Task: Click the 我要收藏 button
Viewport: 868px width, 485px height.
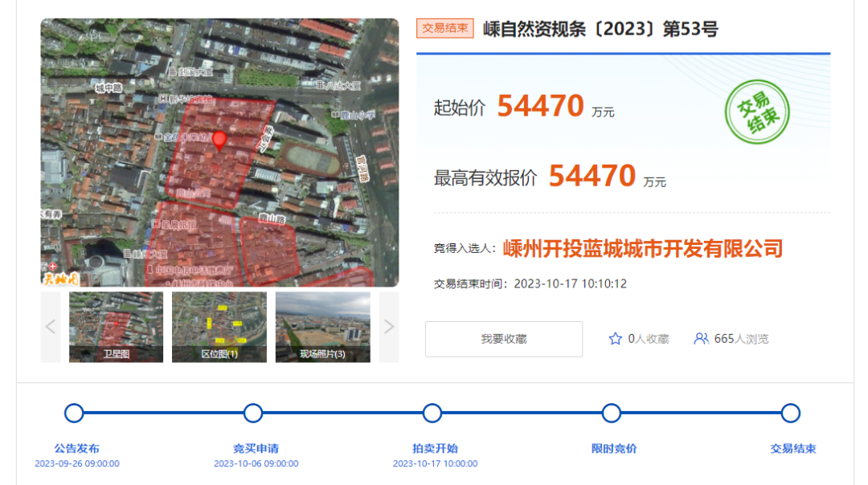Action: tap(504, 339)
